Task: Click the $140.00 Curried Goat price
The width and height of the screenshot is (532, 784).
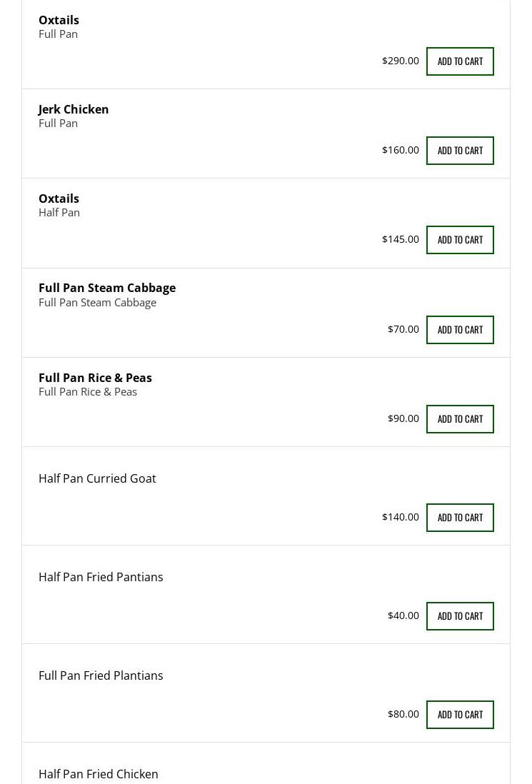Action: coord(401,517)
